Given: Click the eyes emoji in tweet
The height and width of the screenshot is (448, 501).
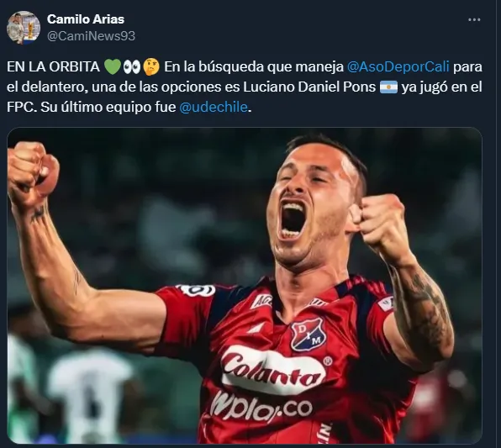Looking at the screenshot, I should pos(132,67).
